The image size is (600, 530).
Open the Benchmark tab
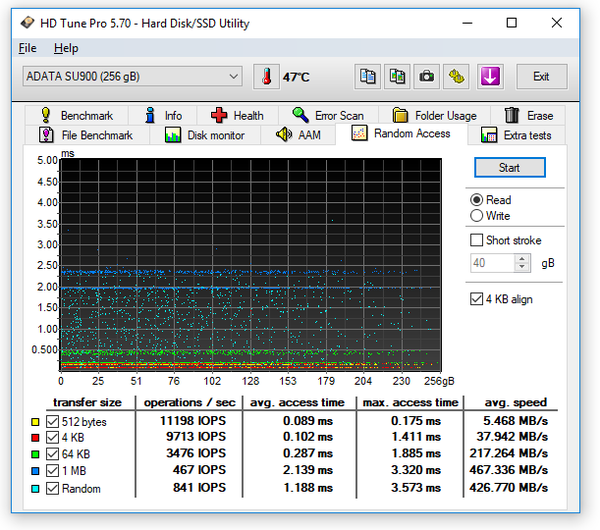[x=77, y=115]
